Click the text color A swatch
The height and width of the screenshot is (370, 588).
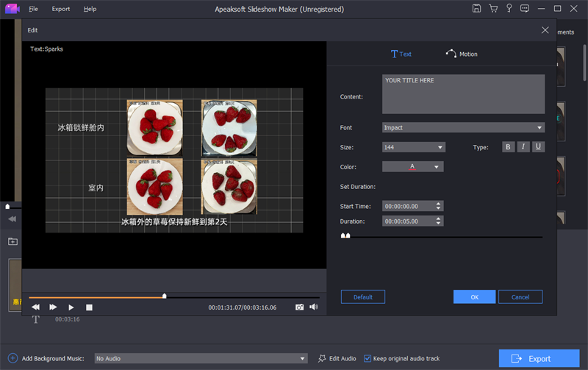point(412,167)
